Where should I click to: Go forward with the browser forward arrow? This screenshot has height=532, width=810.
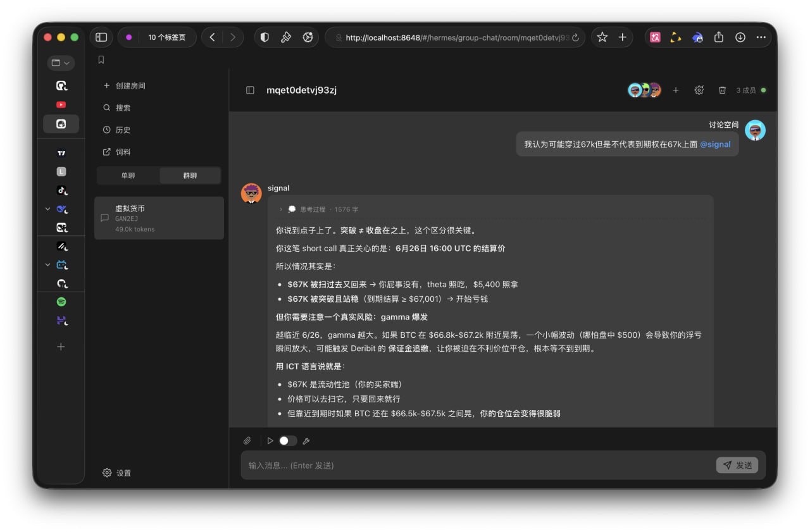tap(233, 37)
